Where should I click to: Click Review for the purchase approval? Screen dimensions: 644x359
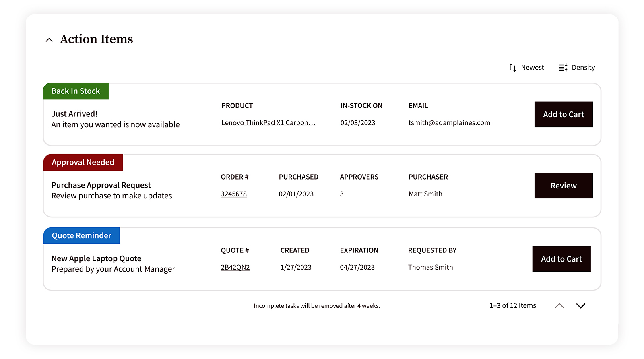tap(563, 186)
